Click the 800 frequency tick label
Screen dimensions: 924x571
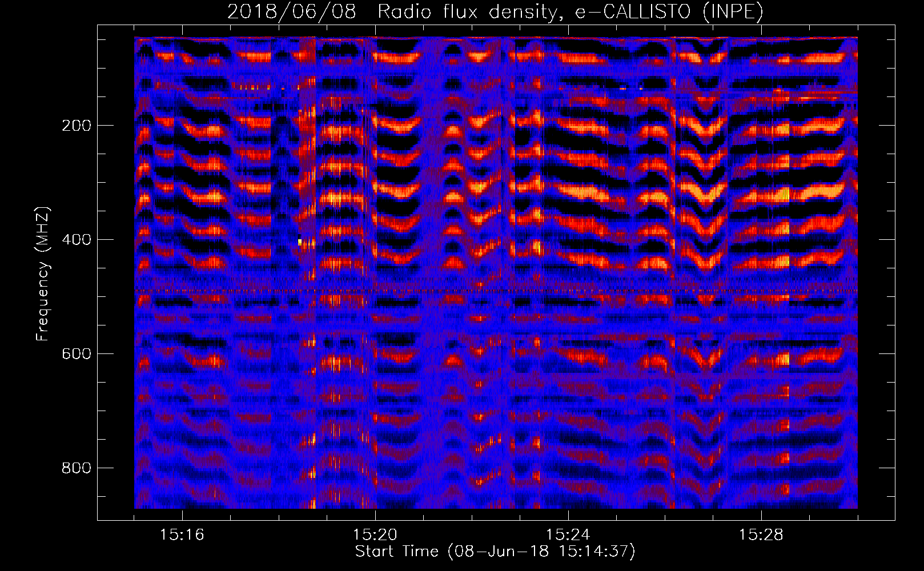click(77, 468)
